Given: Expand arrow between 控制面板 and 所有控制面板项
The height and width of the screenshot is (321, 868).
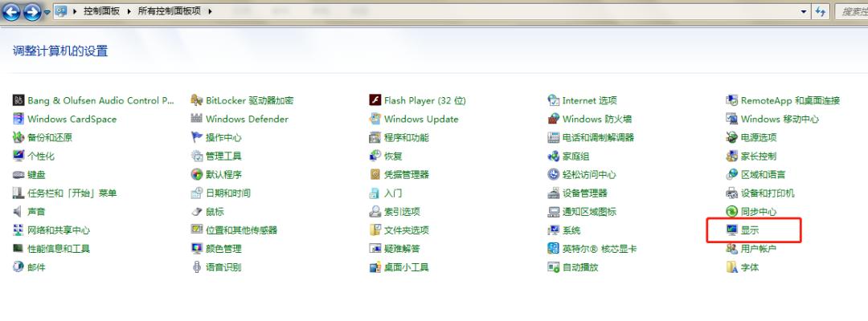Looking at the screenshot, I should [x=129, y=11].
